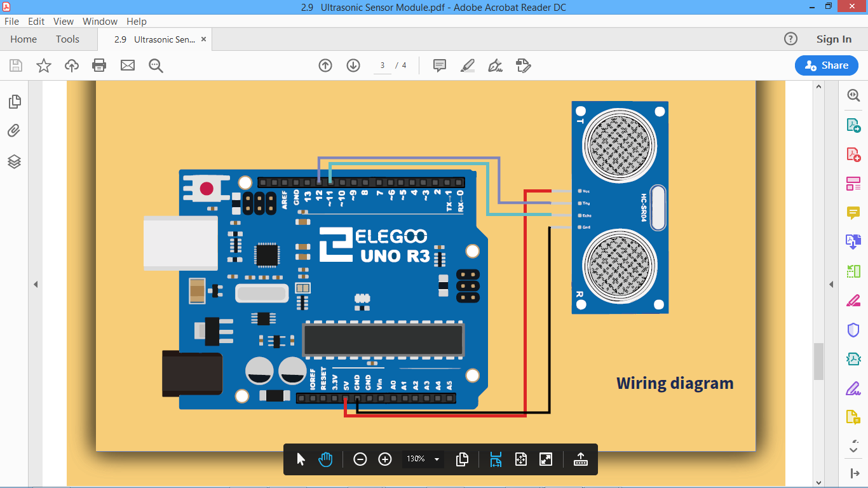The image size is (868, 488).
Task: Switch to the Tools tab
Action: tap(67, 39)
